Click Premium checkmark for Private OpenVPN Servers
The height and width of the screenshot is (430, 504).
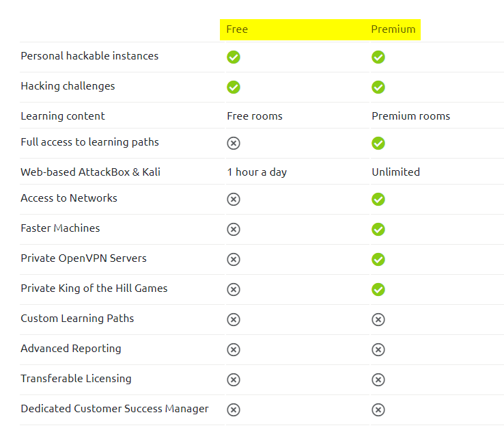pyautogui.click(x=378, y=259)
